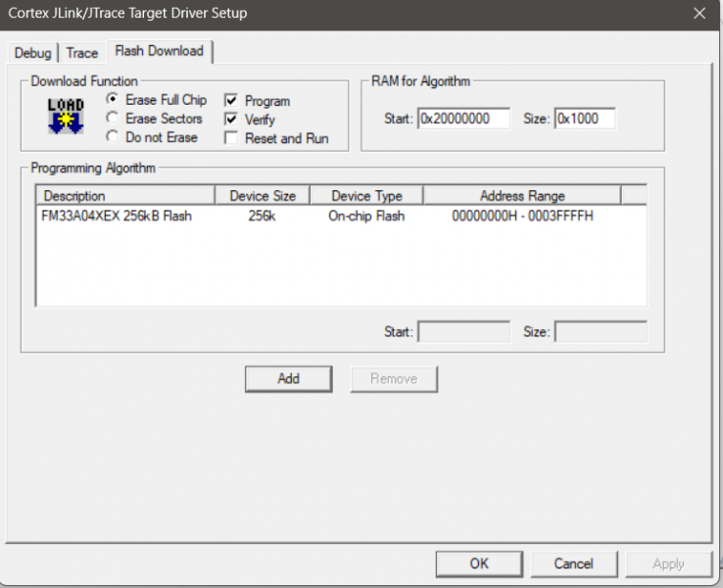Switch to the Debug tab
723x588 pixels.
click(32, 53)
